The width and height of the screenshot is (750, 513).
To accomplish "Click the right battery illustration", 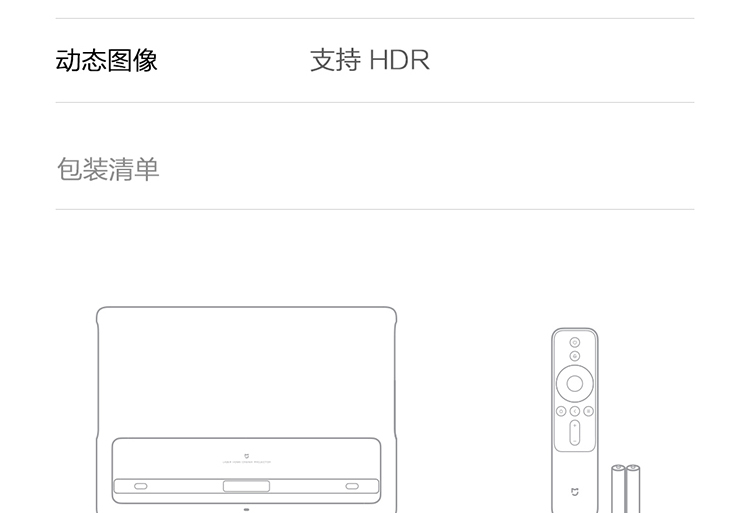I will point(632,489).
